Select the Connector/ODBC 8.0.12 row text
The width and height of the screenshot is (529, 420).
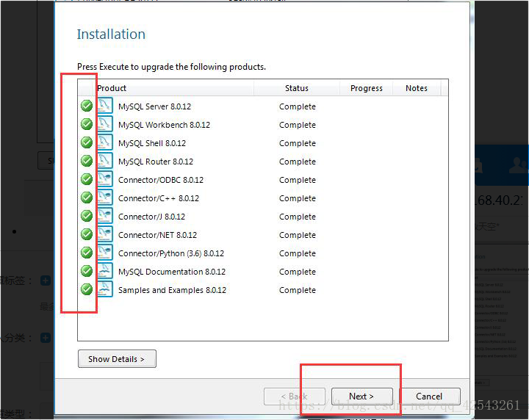[x=161, y=180]
